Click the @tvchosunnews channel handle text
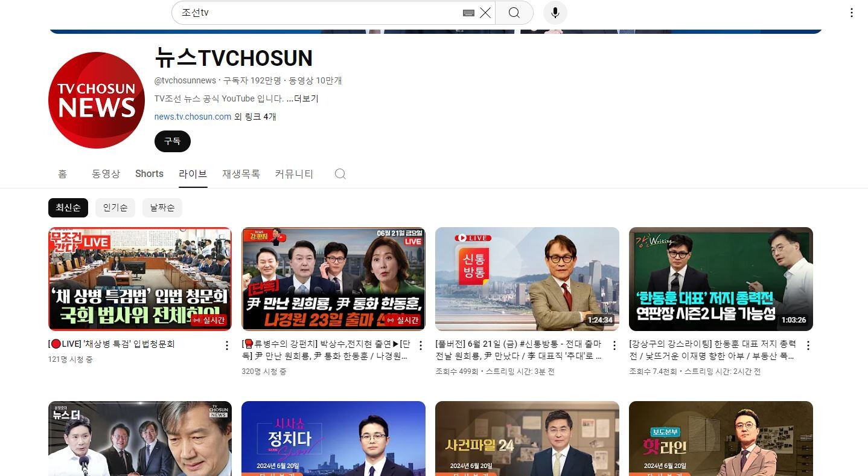 click(185, 80)
